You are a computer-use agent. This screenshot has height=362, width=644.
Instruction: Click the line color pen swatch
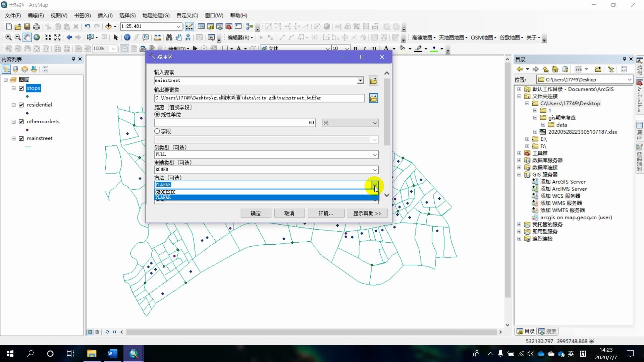pos(418,49)
